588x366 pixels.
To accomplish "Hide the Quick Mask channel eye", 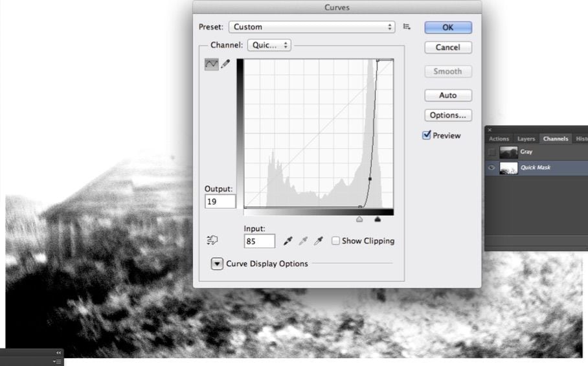I will point(492,168).
